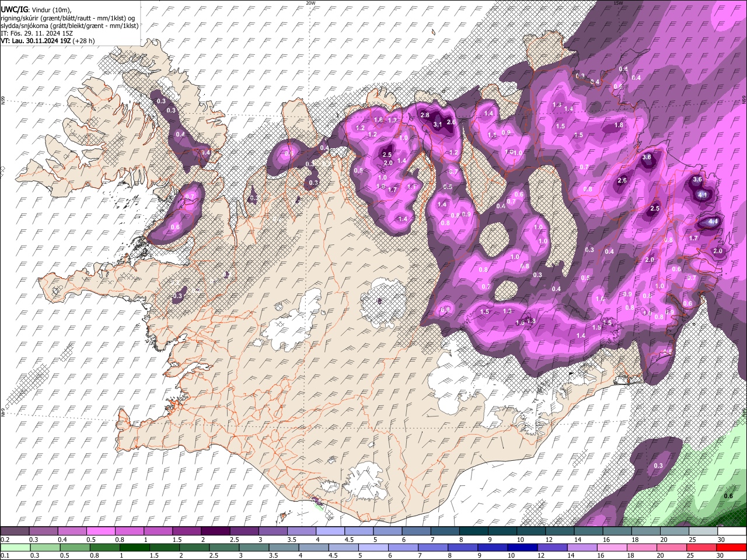Select the 4.1 precipitation maximum label
Screen dimensions: 747x560
click(703, 195)
